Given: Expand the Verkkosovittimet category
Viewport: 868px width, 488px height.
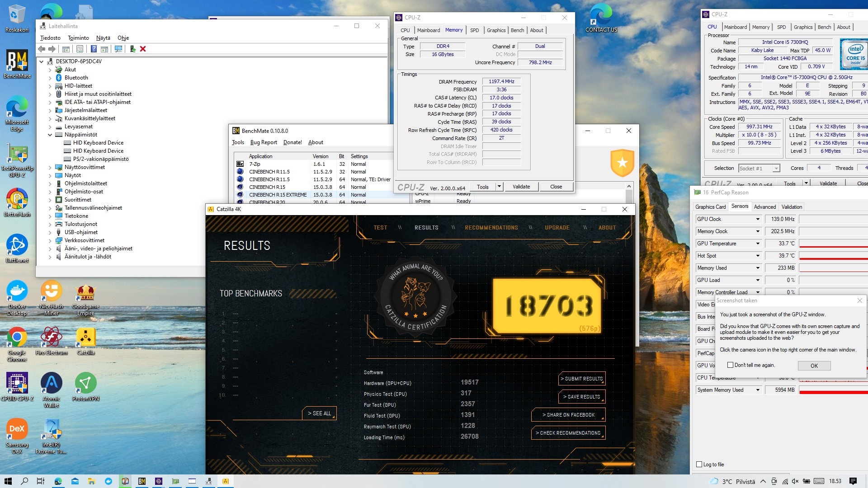Looking at the screenshot, I should click(x=50, y=240).
